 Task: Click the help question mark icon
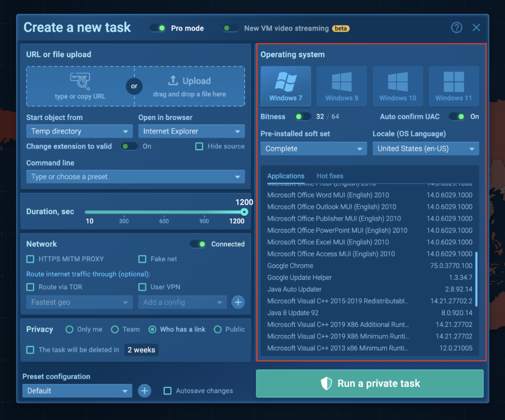[457, 28]
